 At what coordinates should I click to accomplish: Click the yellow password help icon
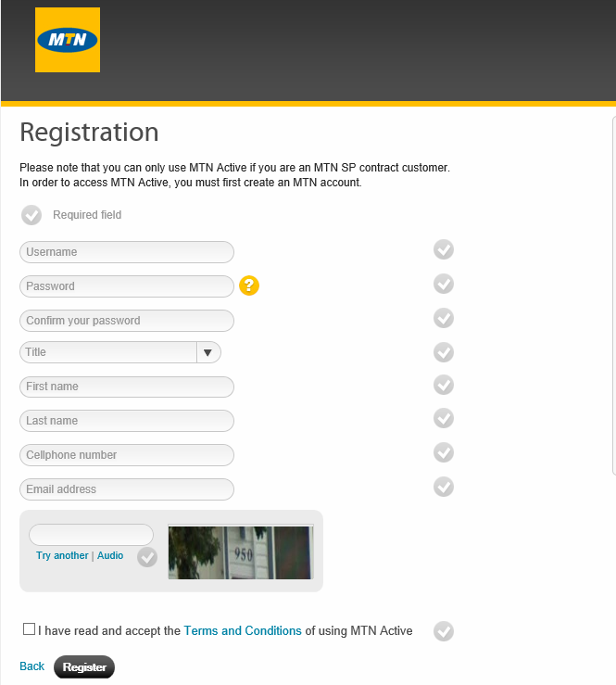click(x=248, y=285)
